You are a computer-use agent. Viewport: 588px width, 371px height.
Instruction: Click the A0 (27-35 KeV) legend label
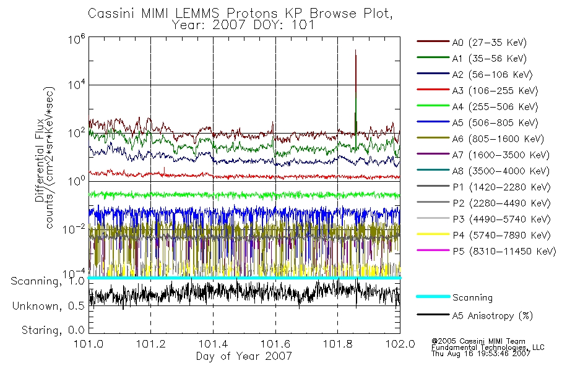(489, 43)
